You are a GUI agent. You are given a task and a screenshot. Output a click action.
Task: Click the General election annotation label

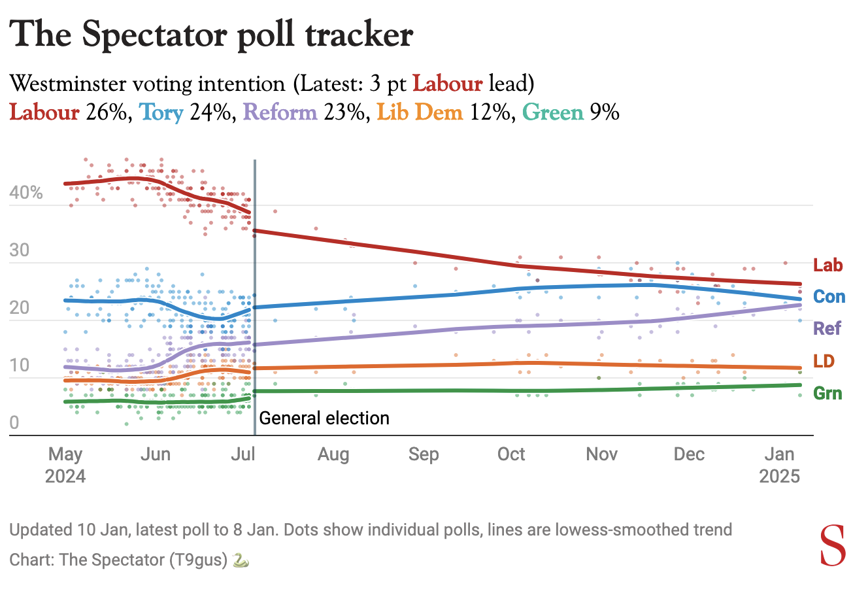(324, 418)
